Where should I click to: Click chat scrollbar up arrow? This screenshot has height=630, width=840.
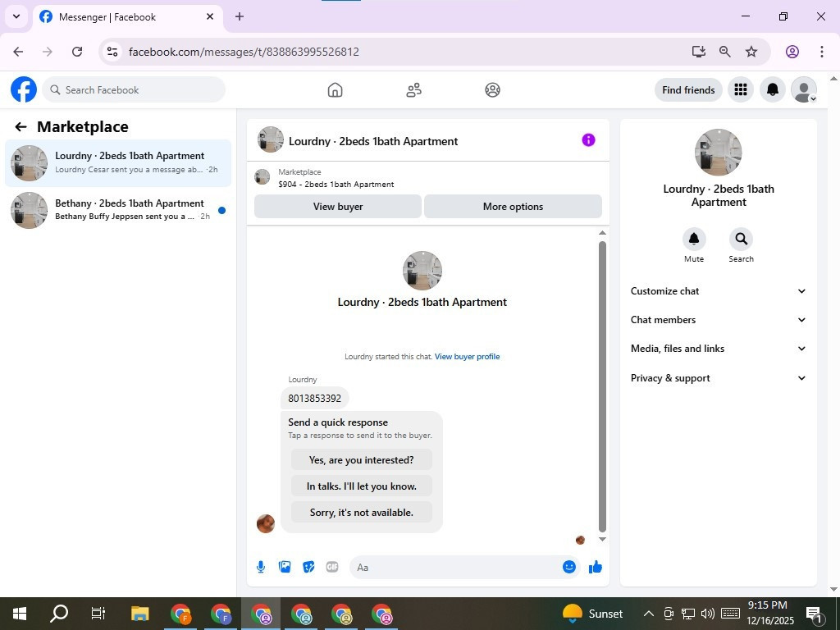(x=602, y=232)
